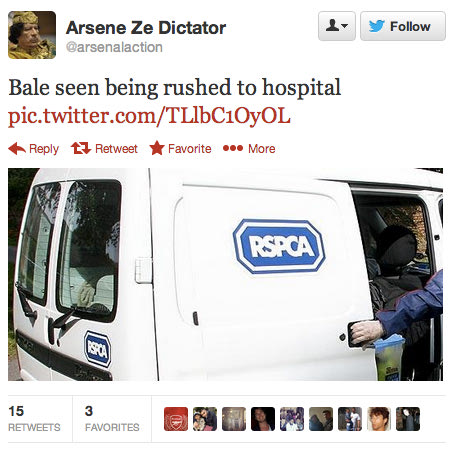Click the Follow button with bird icon
This screenshot has height=451, width=462.
403,26
